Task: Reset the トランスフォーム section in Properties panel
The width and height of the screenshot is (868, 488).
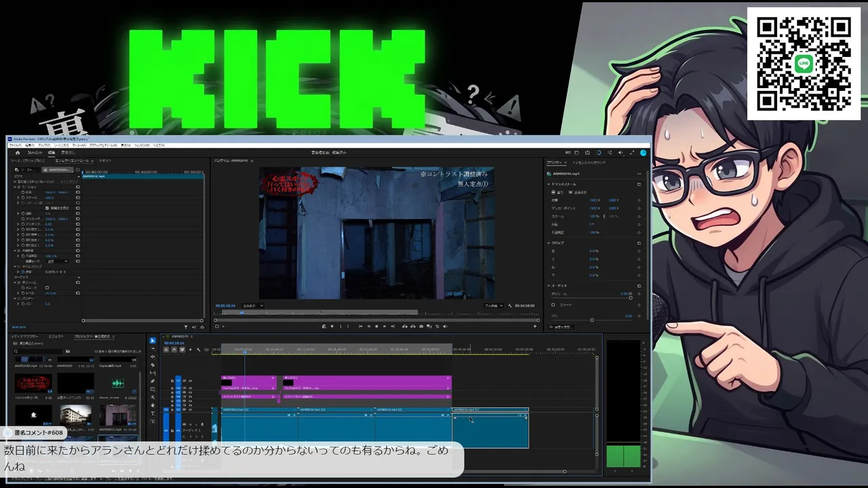Action: 639,184
